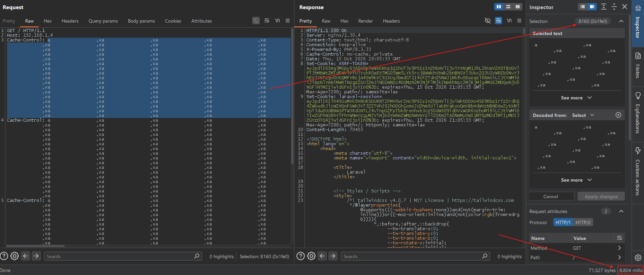The height and width of the screenshot is (275, 644).
Task: Open Decoded from Select dropdown
Action: 583,115
